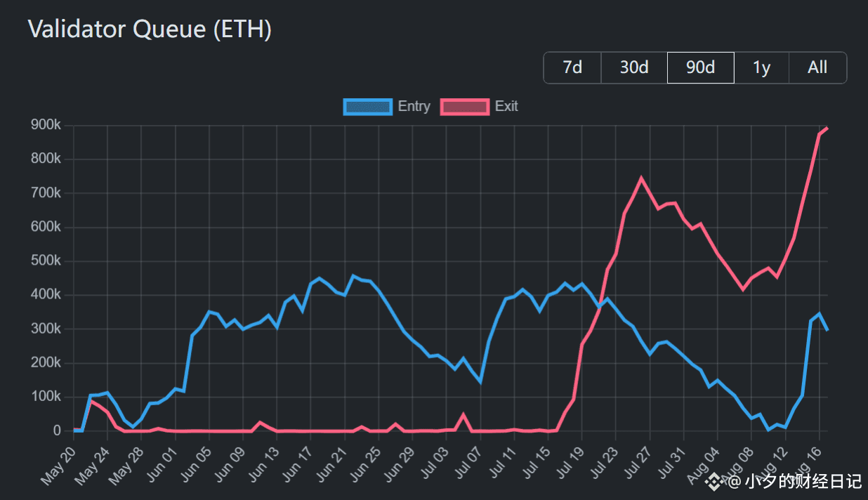
Task: Click the Exit line peak near Jul 27
Action: [x=640, y=178]
